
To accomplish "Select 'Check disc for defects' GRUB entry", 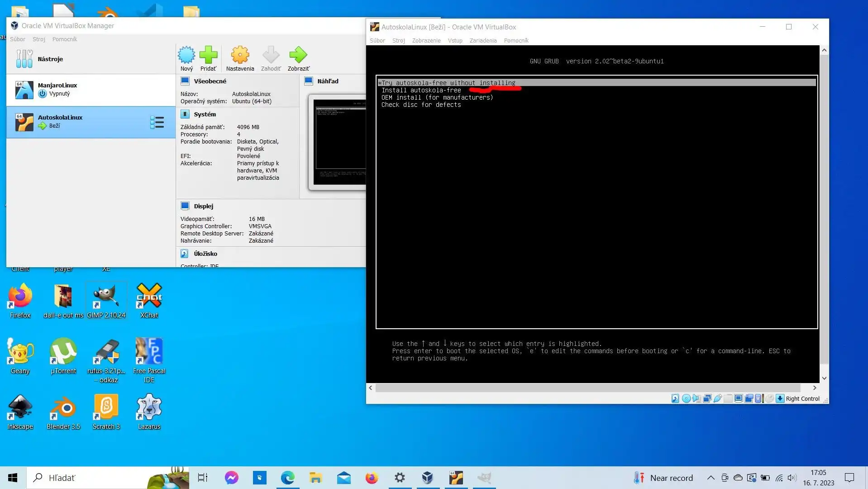I will tap(421, 105).
